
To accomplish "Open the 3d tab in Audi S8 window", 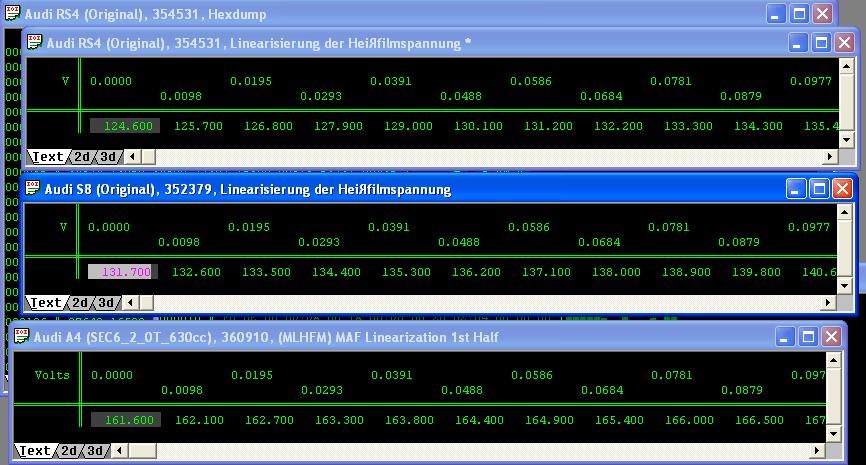I will 106,303.
